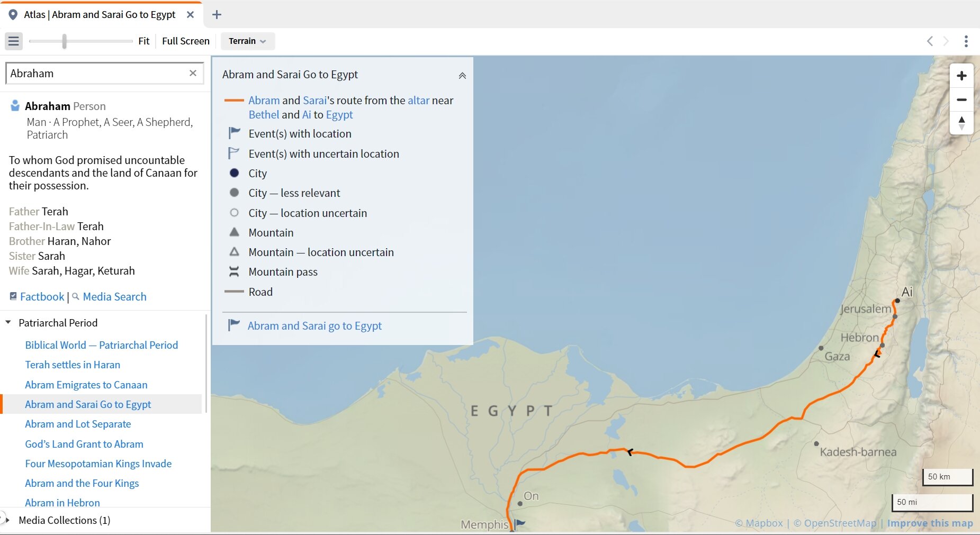Click the Fit control on the toolbar

[143, 41]
